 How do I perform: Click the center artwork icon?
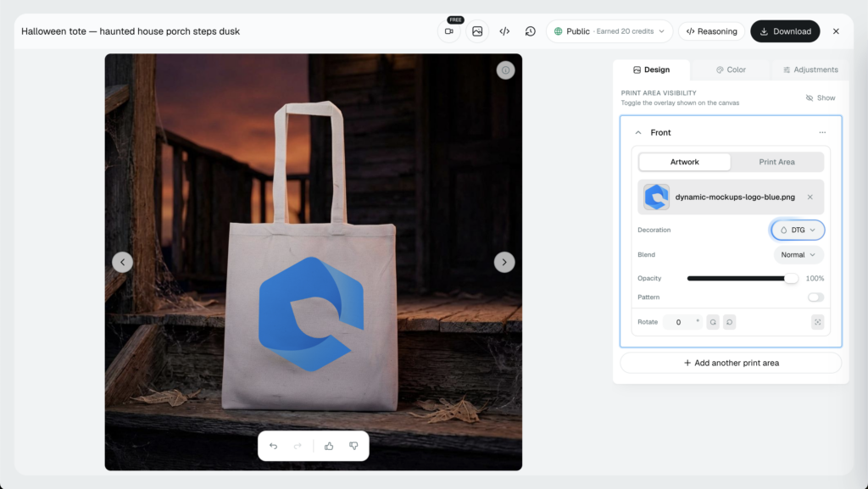(818, 322)
